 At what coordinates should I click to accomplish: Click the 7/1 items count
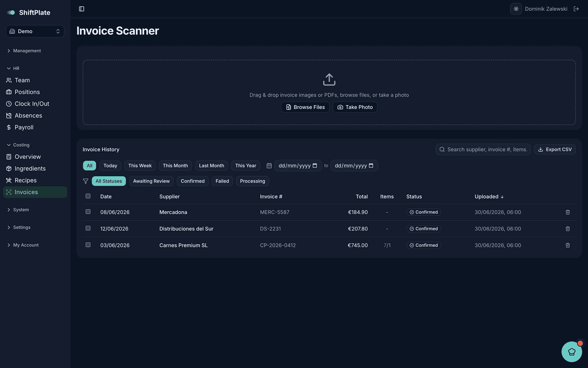click(x=387, y=245)
